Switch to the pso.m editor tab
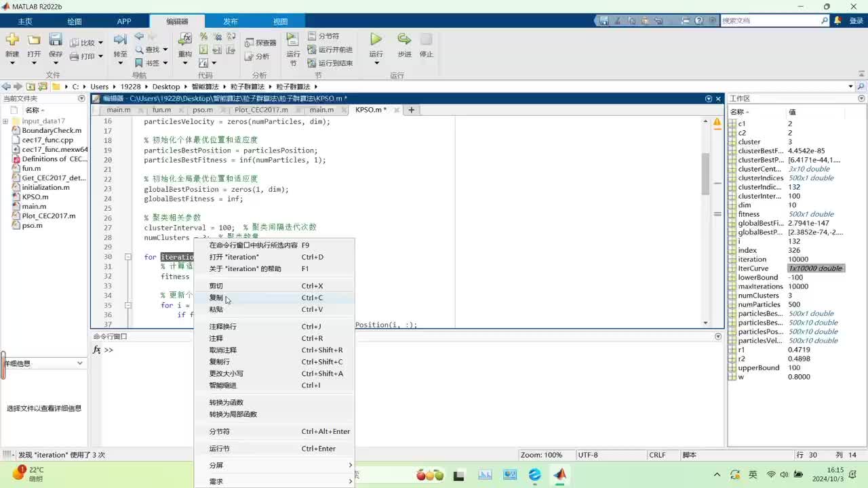868x488 pixels. pos(202,110)
